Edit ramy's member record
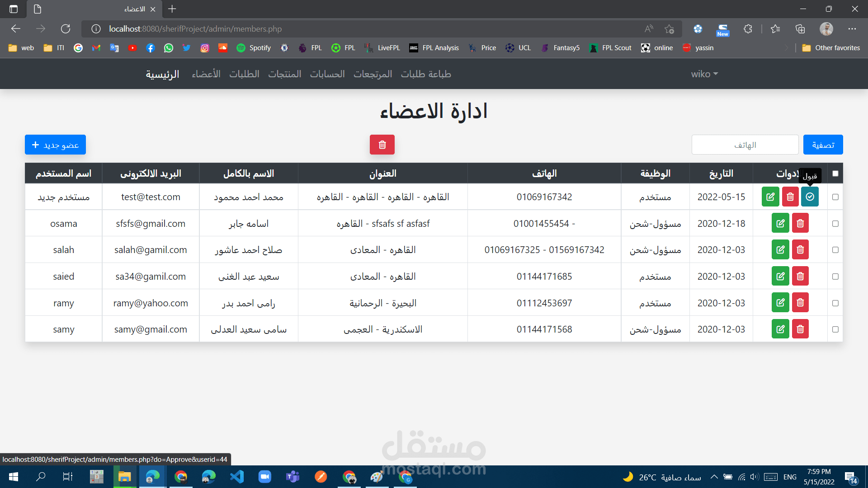868x488 pixels. (x=780, y=302)
